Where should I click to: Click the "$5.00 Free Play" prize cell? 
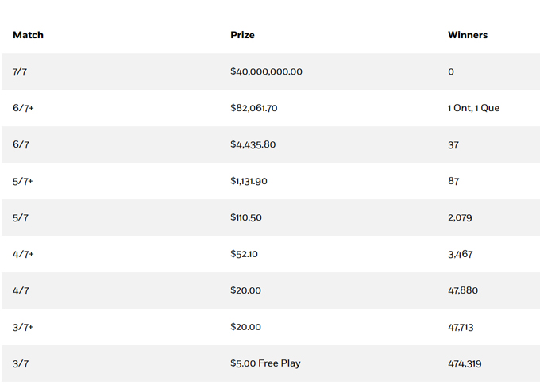[x=265, y=364]
